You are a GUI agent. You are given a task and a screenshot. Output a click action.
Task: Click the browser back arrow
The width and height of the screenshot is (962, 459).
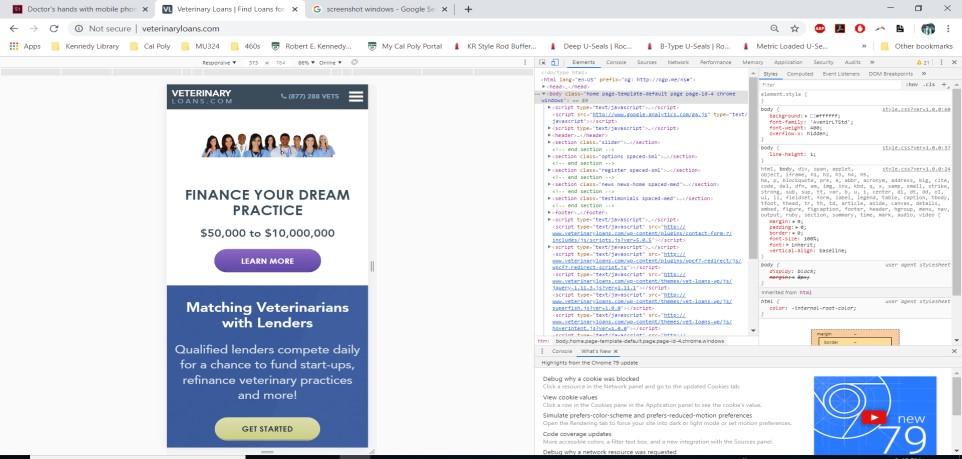pyautogui.click(x=13, y=28)
